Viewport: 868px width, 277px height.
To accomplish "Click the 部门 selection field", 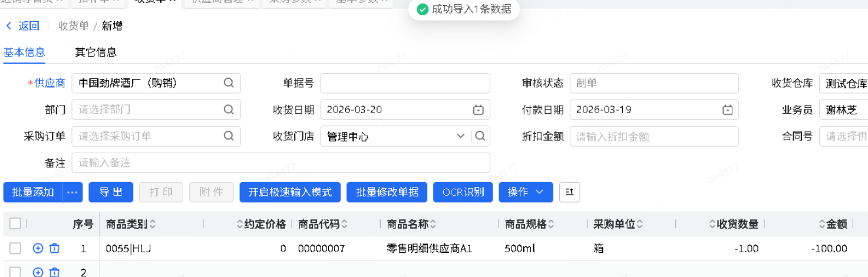I will (x=156, y=110).
